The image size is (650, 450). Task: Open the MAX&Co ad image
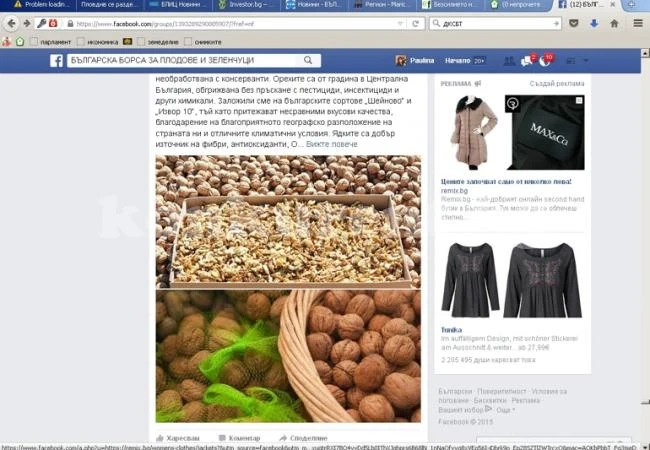(x=545, y=133)
